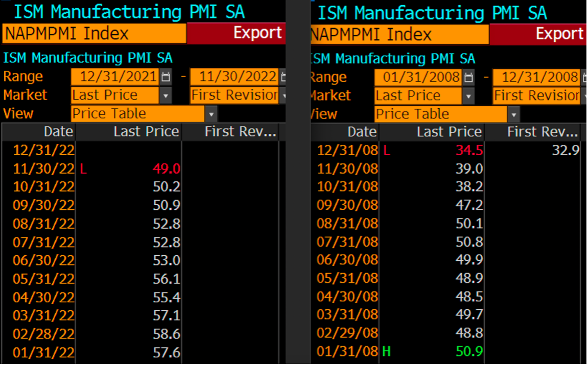This screenshot has height=365, width=588.
Task: Select the 11/30/08 date cell
Action: (347, 169)
